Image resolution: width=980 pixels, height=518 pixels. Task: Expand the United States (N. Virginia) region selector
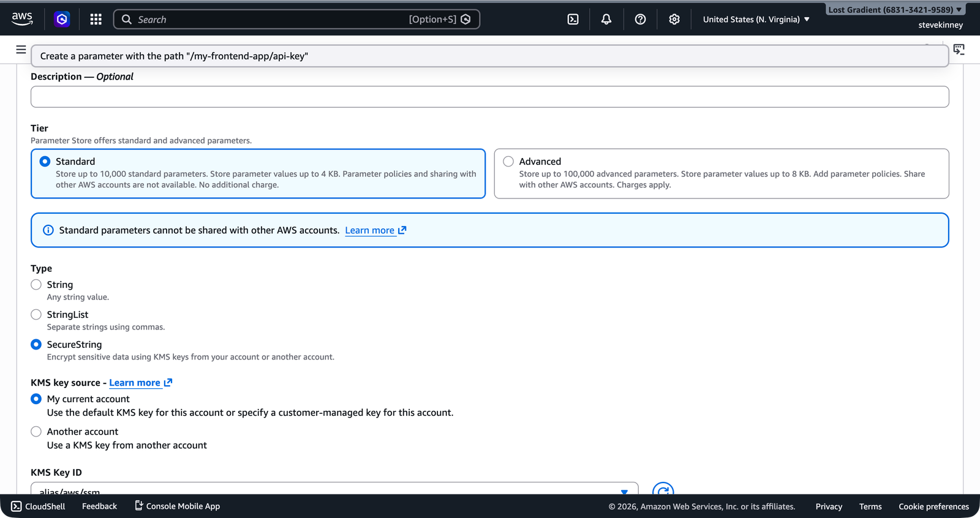pyautogui.click(x=756, y=20)
